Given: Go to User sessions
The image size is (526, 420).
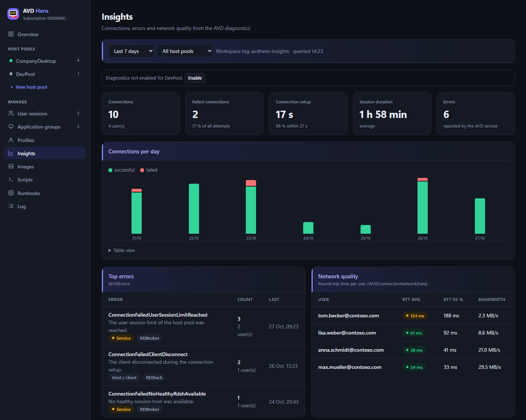Looking at the screenshot, I should [x=45, y=114].
